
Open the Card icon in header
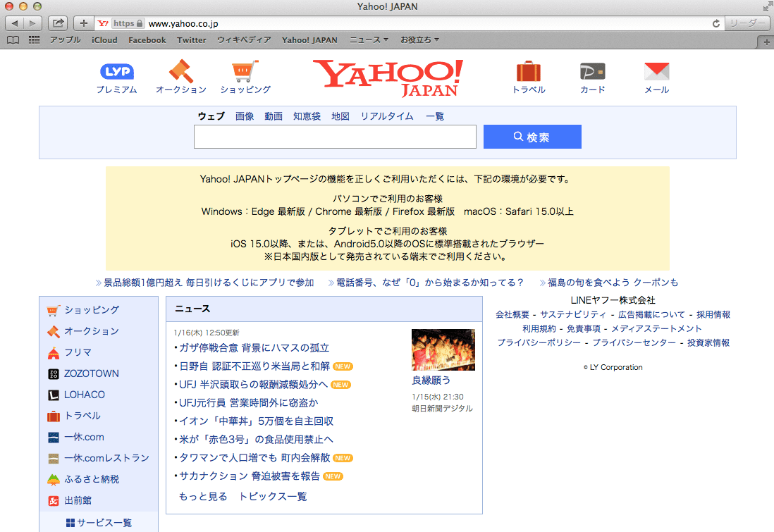(592, 72)
